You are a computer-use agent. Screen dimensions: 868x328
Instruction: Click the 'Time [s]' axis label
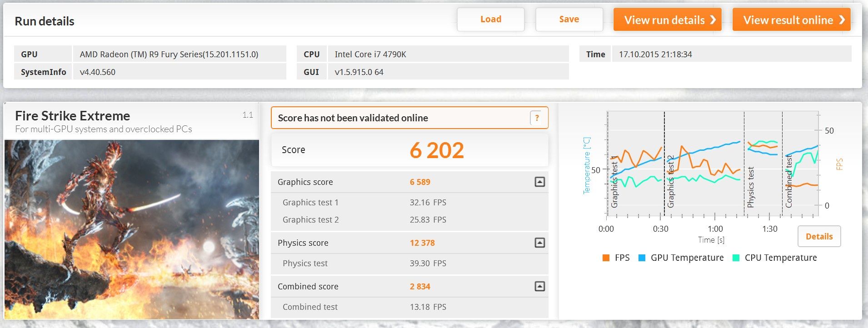click(x=711, y=240)
